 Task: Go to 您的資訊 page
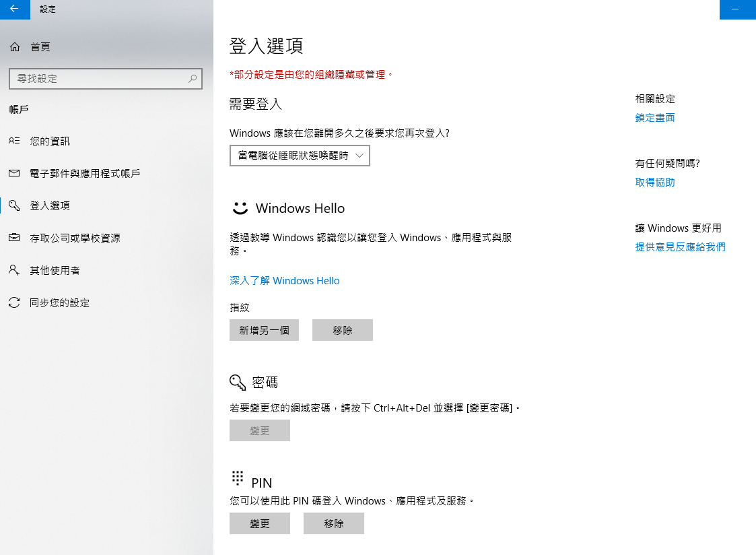[x=50, y=141]
